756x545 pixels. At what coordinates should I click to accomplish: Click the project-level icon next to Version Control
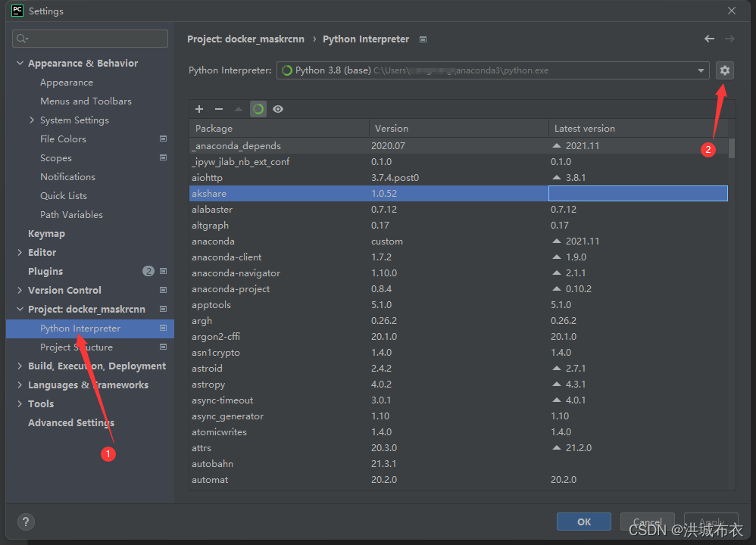[163, 290]
